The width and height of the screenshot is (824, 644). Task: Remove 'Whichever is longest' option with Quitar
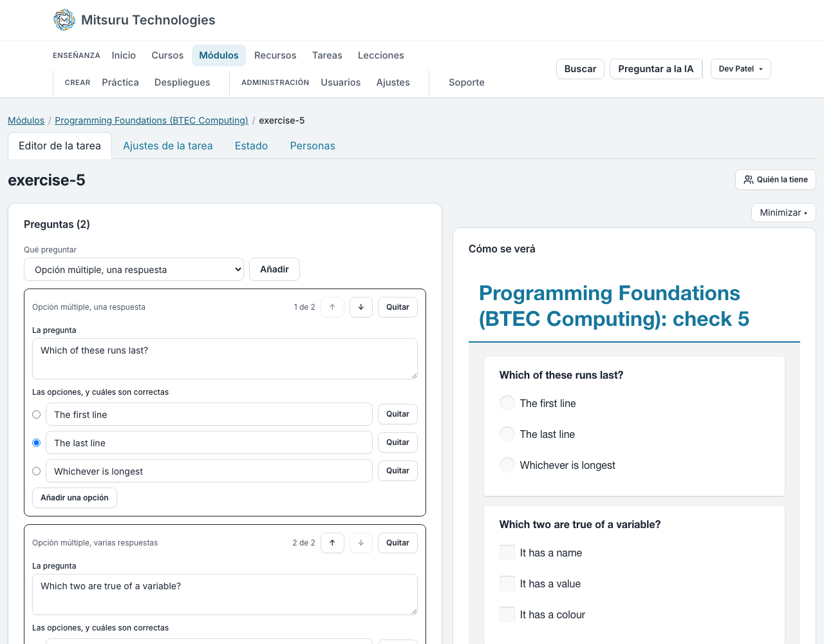coord(398,471)
